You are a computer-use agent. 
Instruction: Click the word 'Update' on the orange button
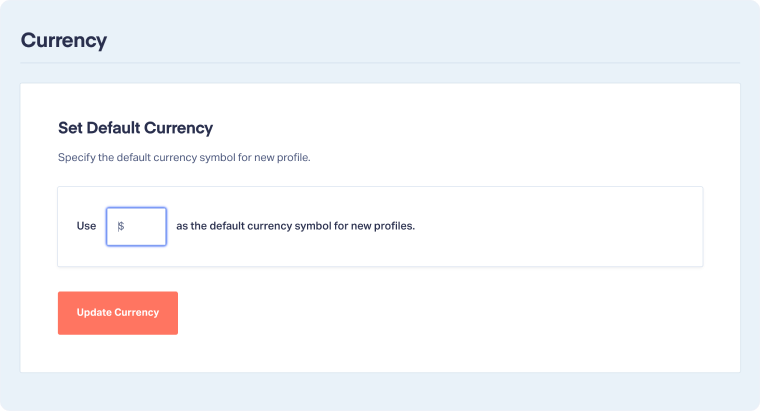tap(94, 313)
